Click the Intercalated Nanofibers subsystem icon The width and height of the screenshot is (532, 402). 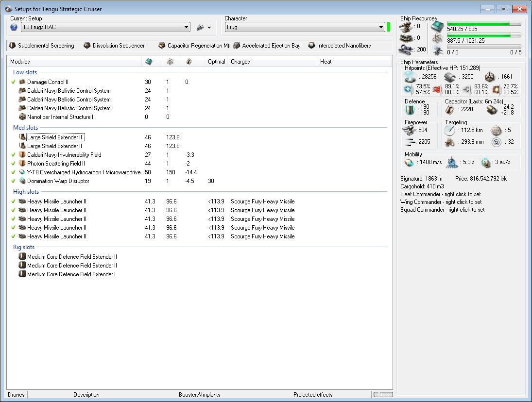pos(311,46)
